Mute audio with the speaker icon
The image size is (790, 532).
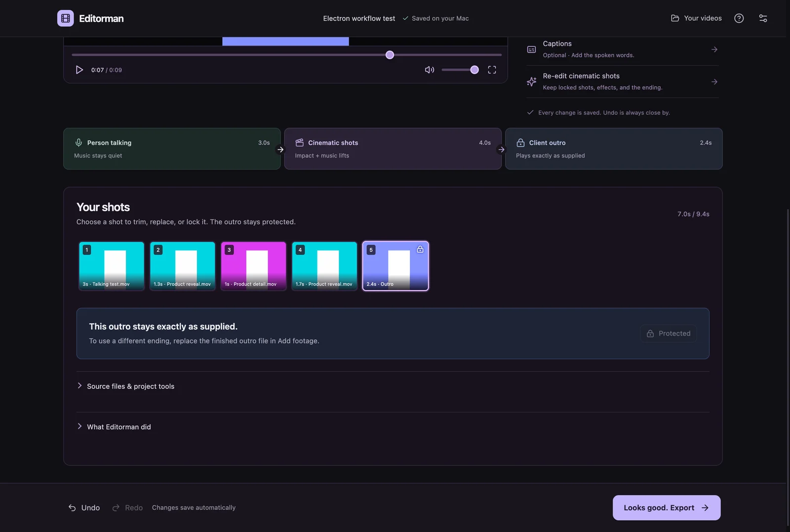(x=430, y=70)
